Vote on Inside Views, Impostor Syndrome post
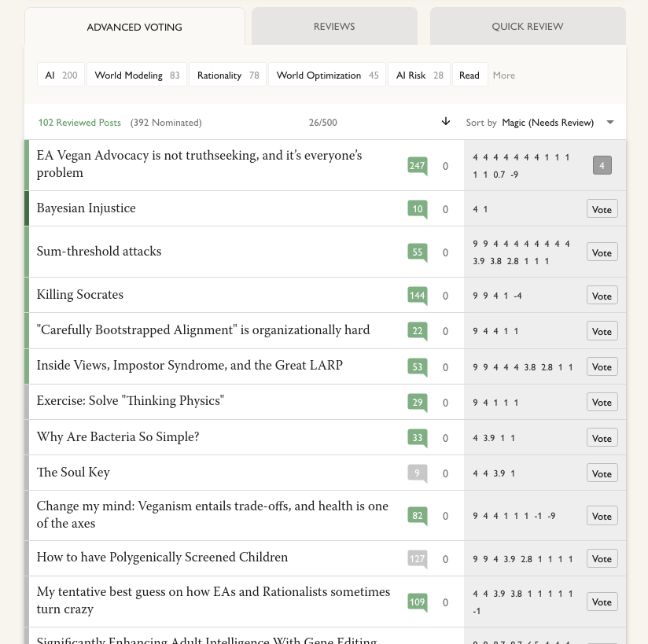Screen dimensions: 648x644 pyautogui.click(x=602, y=366)
